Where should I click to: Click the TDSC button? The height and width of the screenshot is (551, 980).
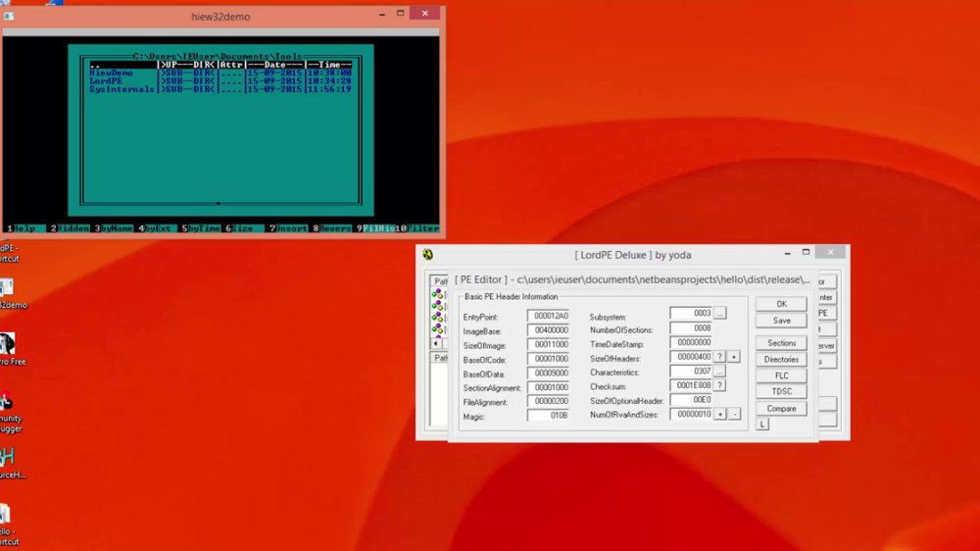pyautogui.click(x=781, y=391)
